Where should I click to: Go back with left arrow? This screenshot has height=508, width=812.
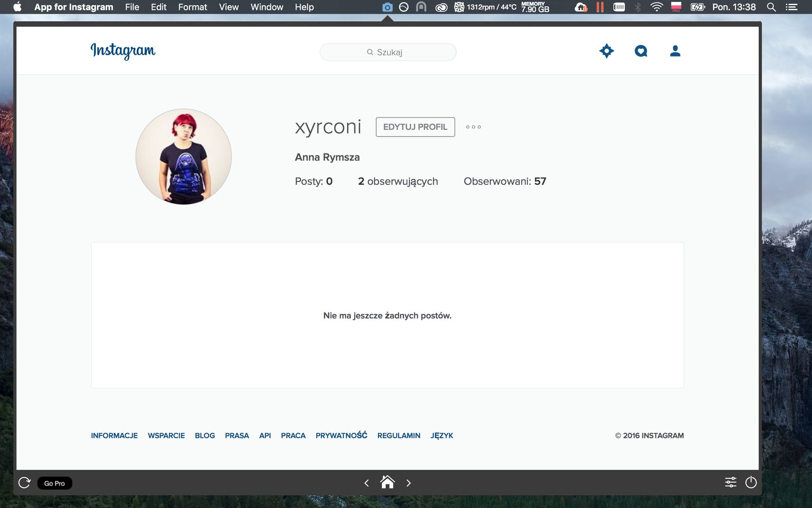click(366, 483)
